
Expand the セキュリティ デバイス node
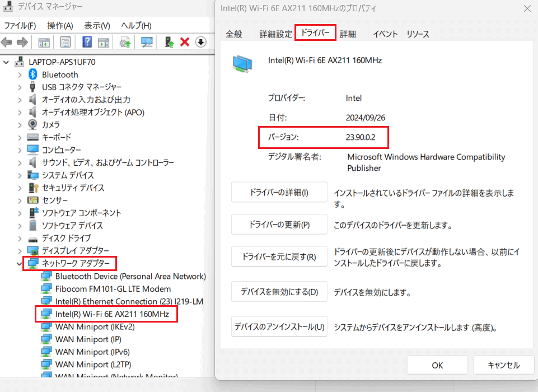tap(20, 188)
